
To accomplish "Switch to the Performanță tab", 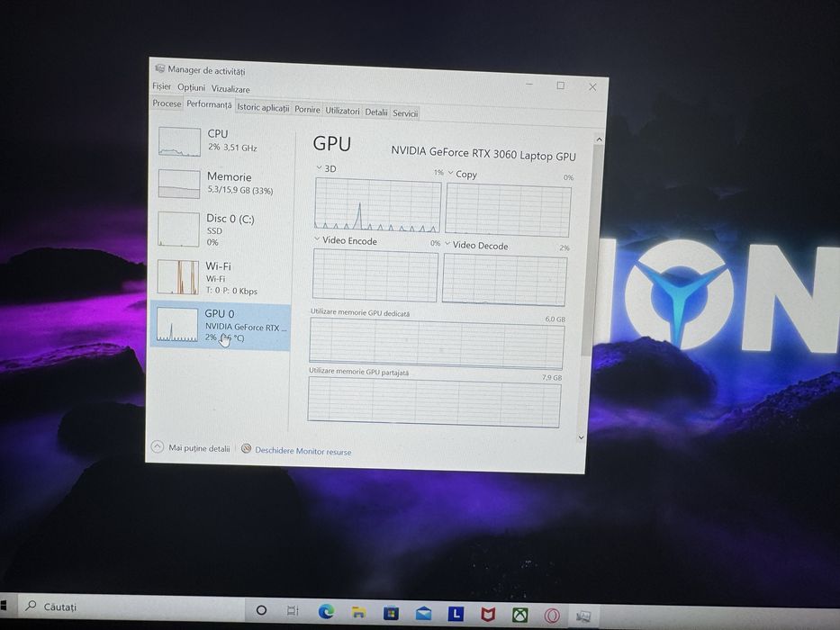I will [x=209, y=104].
